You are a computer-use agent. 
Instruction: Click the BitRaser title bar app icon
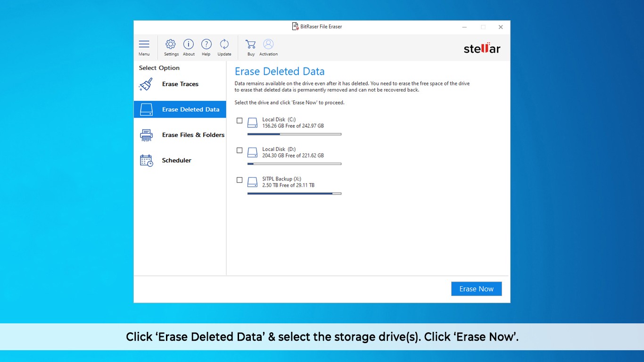coord(295,26)
